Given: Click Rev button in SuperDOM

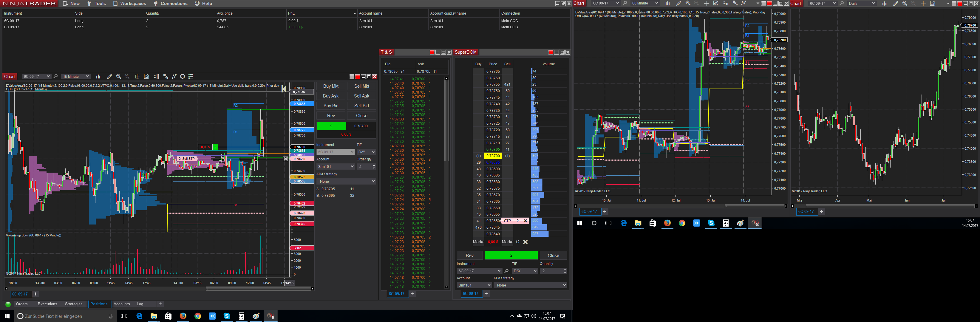Looking at the screenshot, I should coord(469,256).
